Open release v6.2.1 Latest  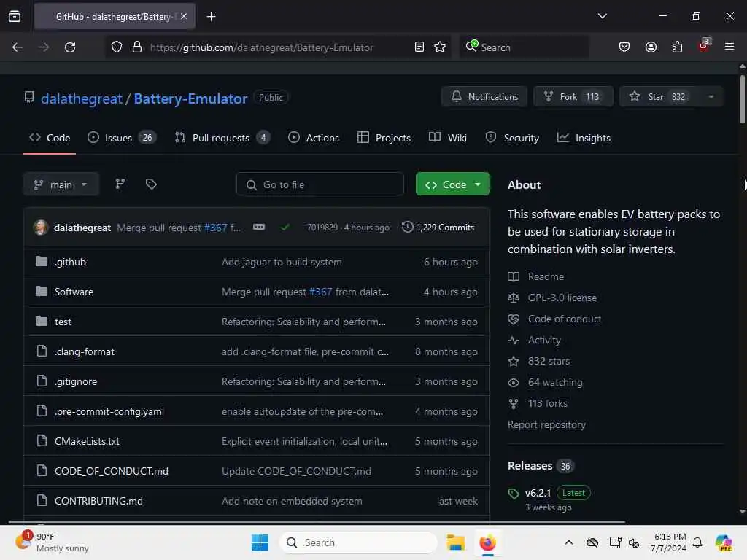pos(549,493)
